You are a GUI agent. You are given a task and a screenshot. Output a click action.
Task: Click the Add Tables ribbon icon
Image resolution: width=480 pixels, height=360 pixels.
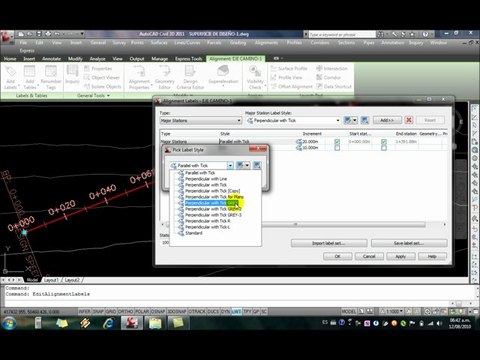coord(30,77)
